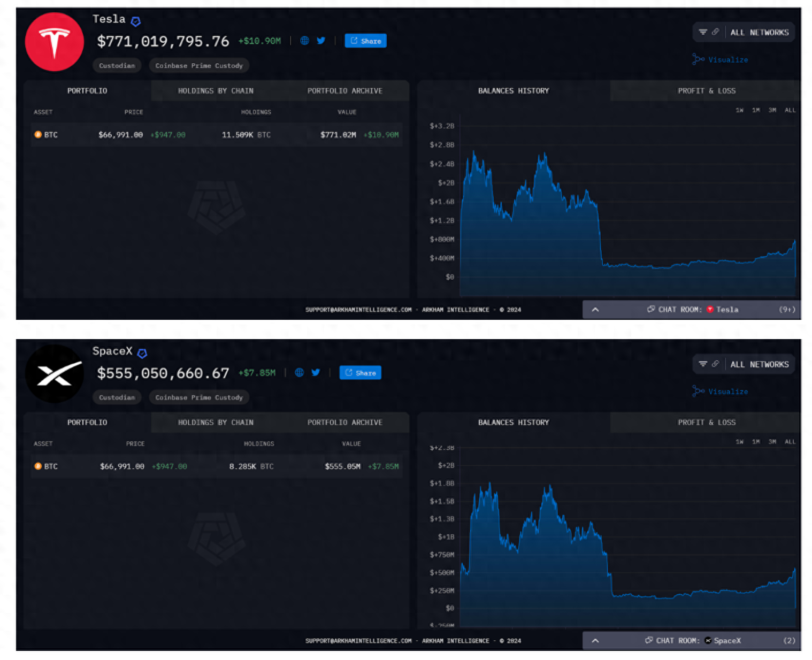Select BALANCES HISTORY tab for SpaceX

click(x=514, y=423)
